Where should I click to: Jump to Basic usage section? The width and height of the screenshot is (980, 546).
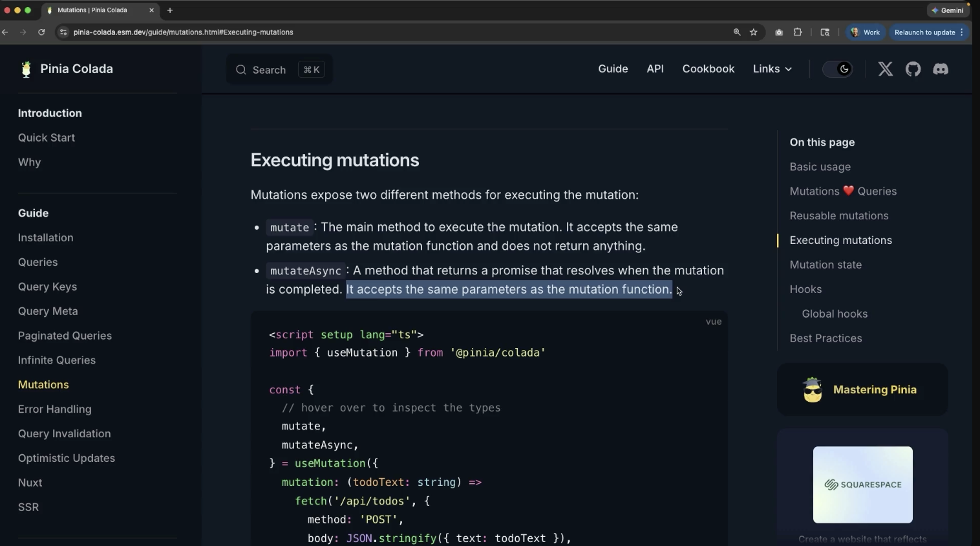tap(820, 167)
